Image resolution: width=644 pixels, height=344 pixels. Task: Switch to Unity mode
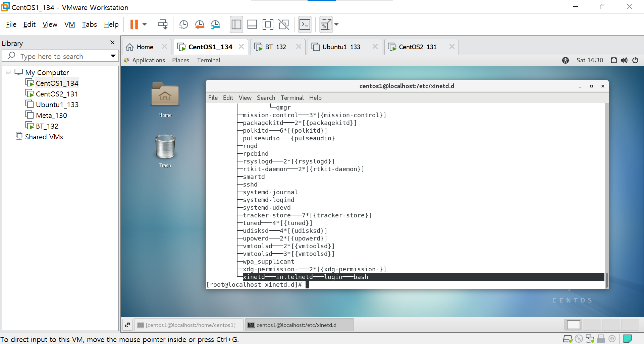pyautogui.click(x=284, y=24)
